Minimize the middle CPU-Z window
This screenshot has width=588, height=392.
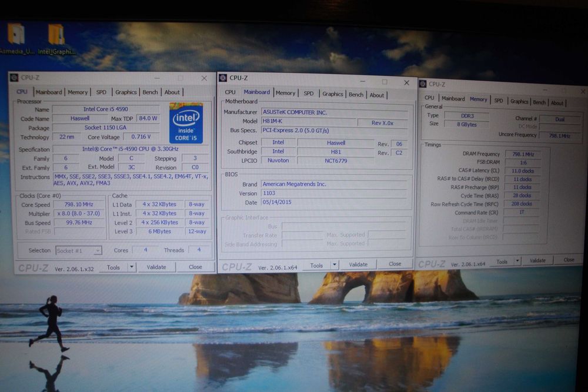(363, 81)
